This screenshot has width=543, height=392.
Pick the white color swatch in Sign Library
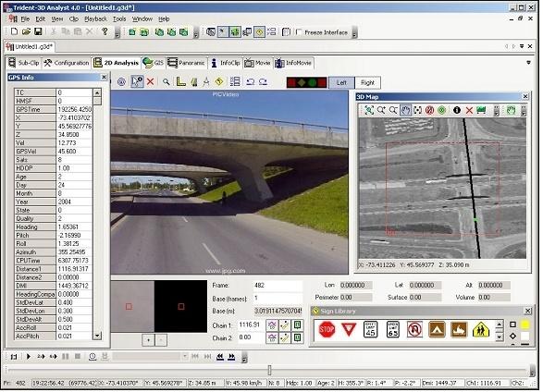coord(525,336)
